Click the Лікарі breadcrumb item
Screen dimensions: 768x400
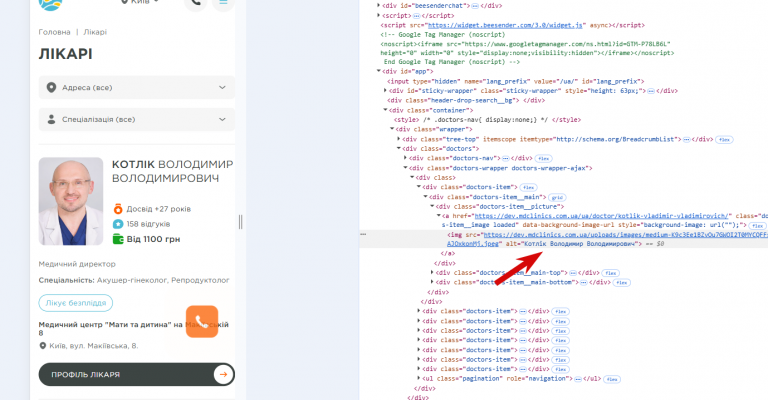coord(95,32)
